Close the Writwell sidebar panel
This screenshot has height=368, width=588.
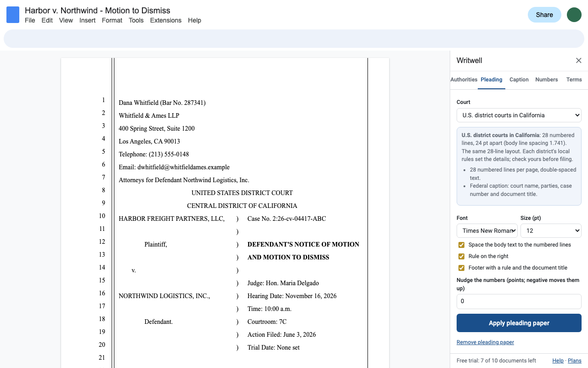tap(579, 61)
